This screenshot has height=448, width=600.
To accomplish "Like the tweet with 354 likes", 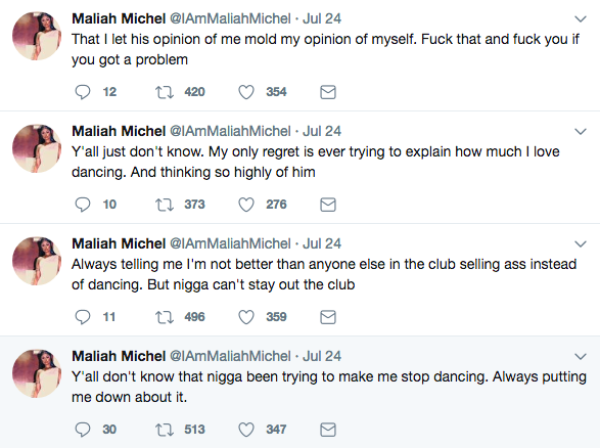I will coord(248,92).
